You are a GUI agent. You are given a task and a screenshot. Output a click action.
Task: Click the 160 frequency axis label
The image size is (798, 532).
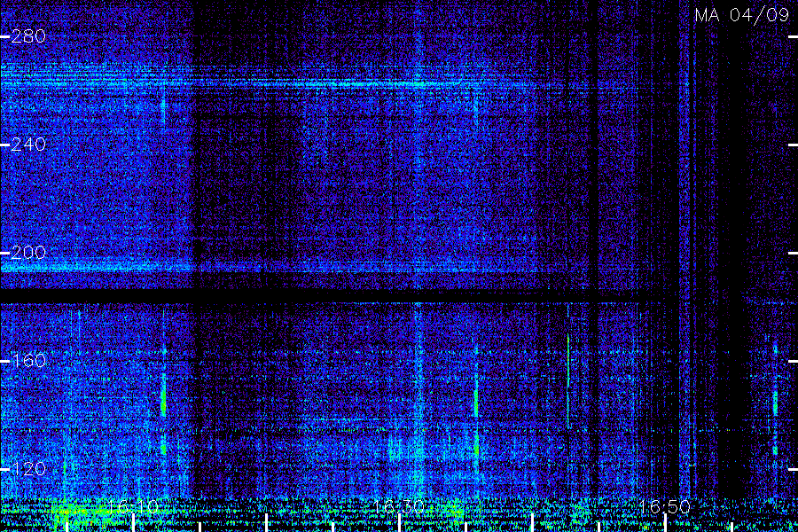pyautogui.click(x=28, y=361)
